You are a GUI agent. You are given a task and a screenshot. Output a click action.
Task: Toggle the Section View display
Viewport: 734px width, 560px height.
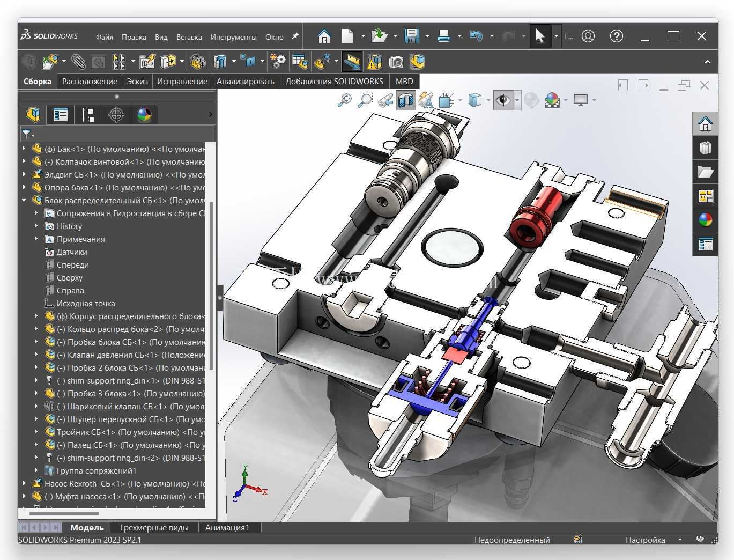pyautogui.click(x=406, y=100)
